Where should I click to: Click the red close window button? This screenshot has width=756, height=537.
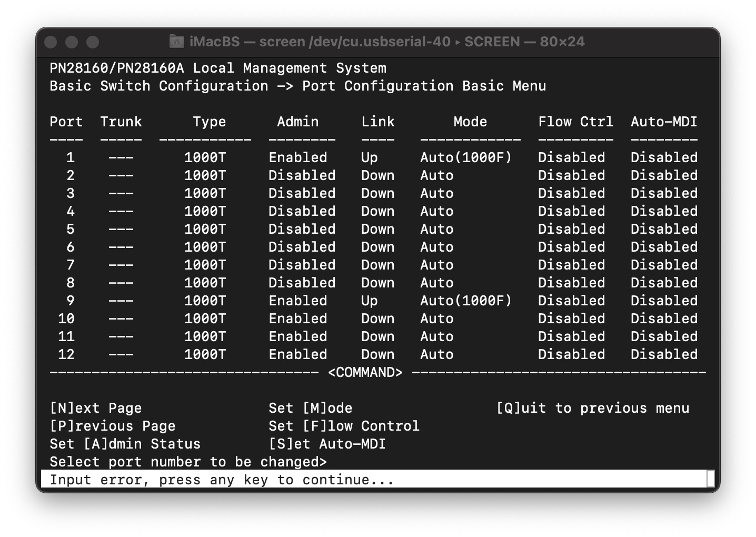coord(51,42)
